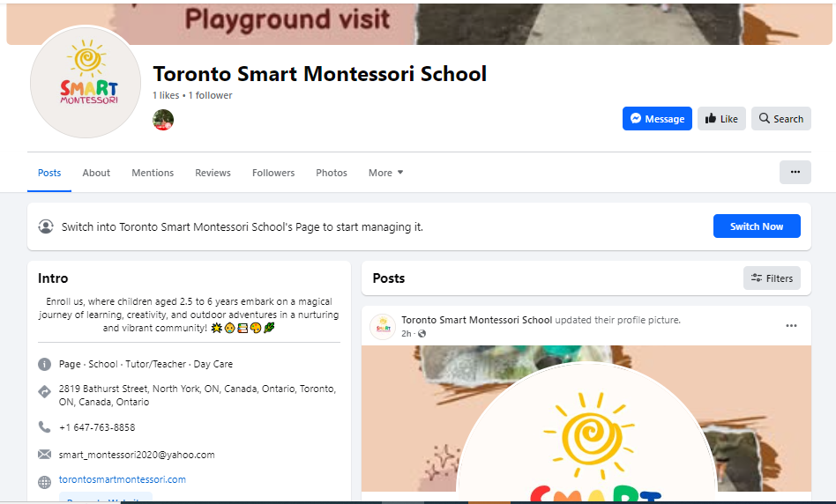
Task: Open the three-dot page options menu
Action: tap(795, 172)
